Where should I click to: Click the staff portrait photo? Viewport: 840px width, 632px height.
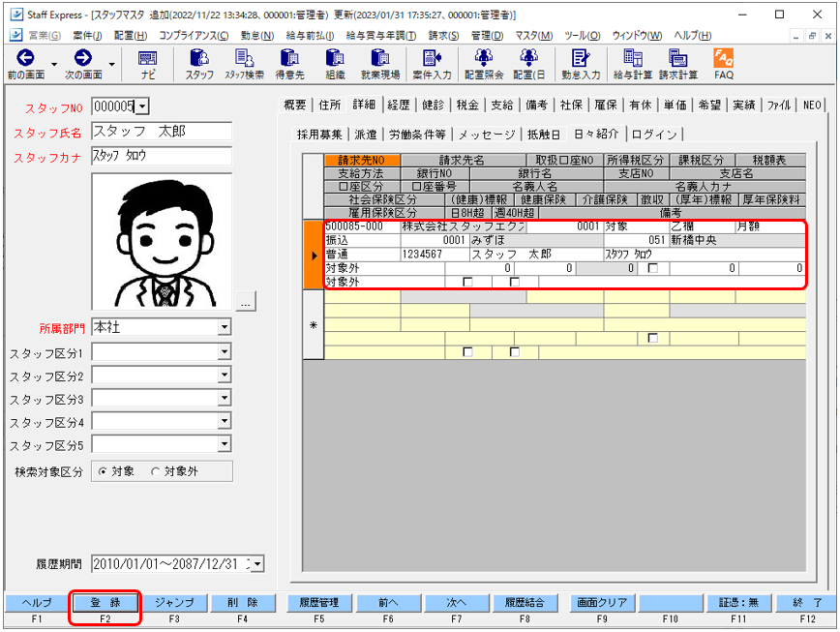click(x=162, y=242)
